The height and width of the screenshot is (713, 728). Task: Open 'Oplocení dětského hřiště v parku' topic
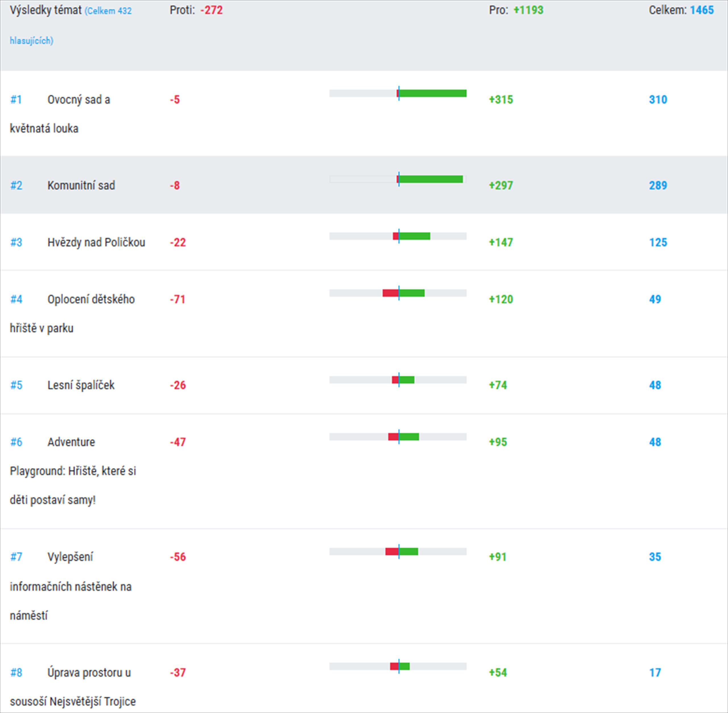91,299
